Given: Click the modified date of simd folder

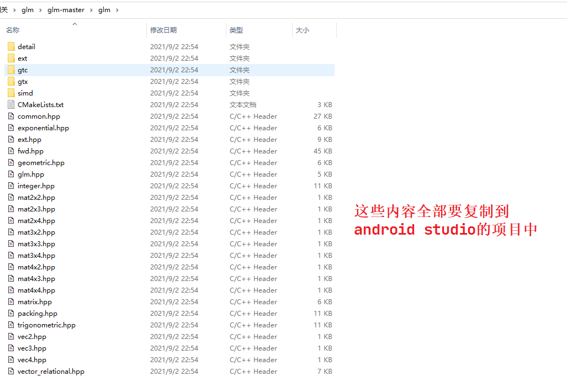Looking at the screenshot, I should point(174,93).
